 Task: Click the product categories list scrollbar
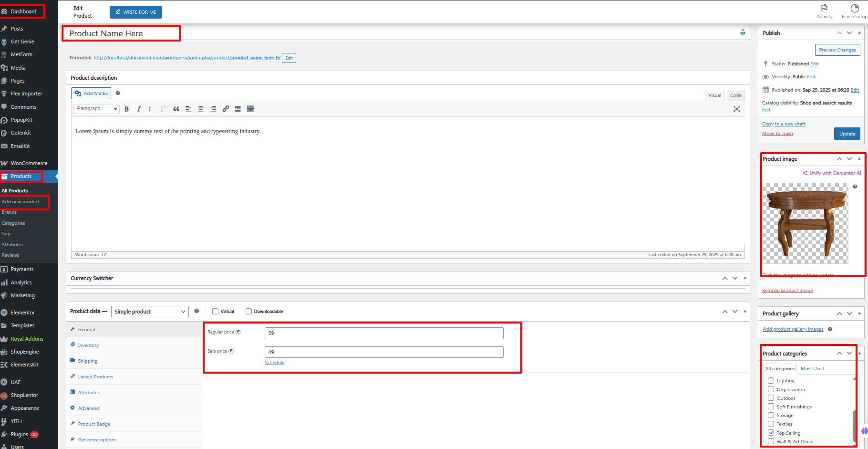(x=854, y=425)
